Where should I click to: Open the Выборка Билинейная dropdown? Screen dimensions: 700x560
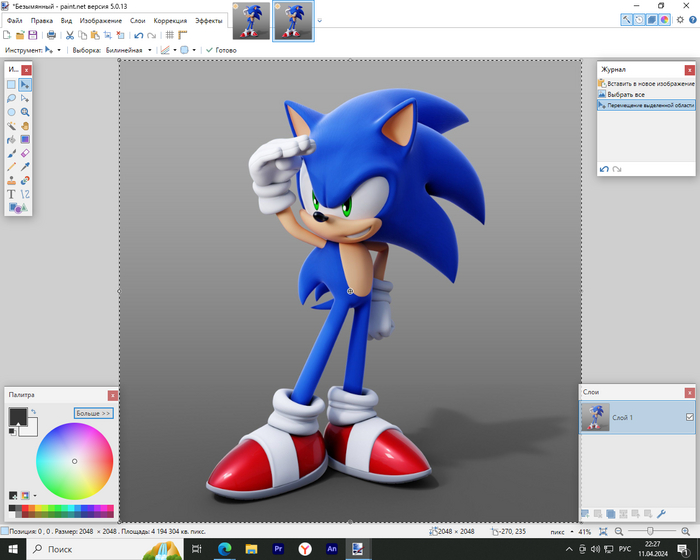[128, 50]
